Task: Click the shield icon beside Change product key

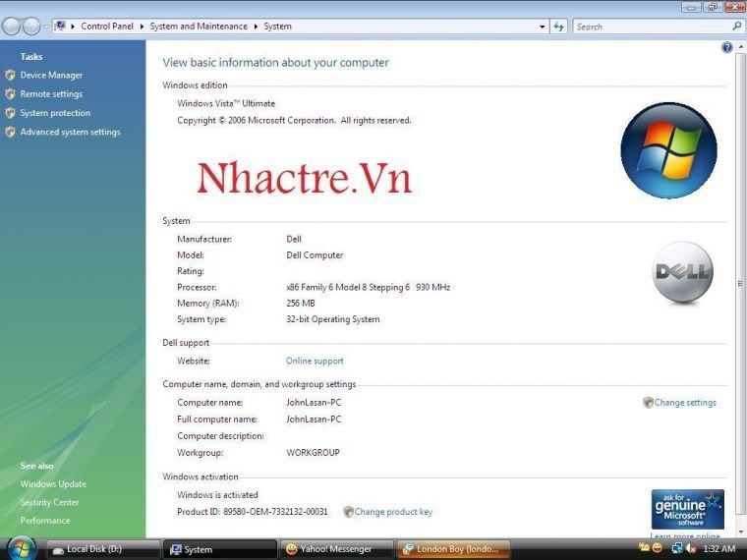Action: click(348, 512)
